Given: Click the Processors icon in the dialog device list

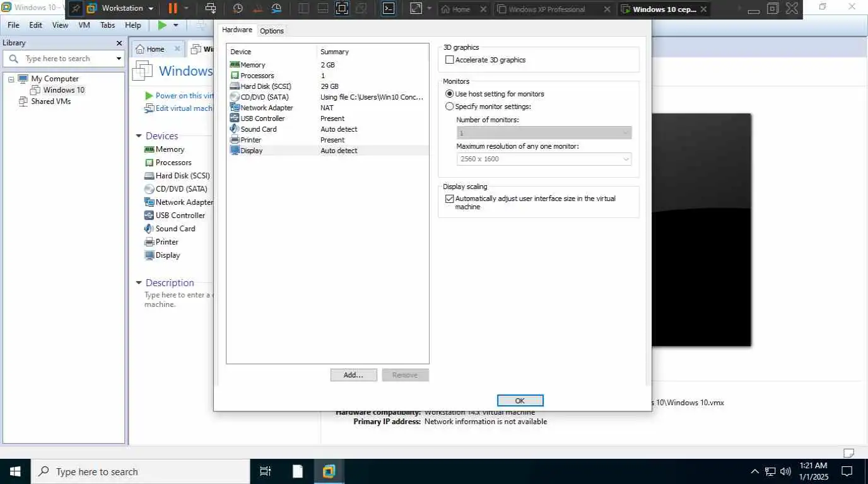Looking at the screenshot, I should click(x=235, y=76).
